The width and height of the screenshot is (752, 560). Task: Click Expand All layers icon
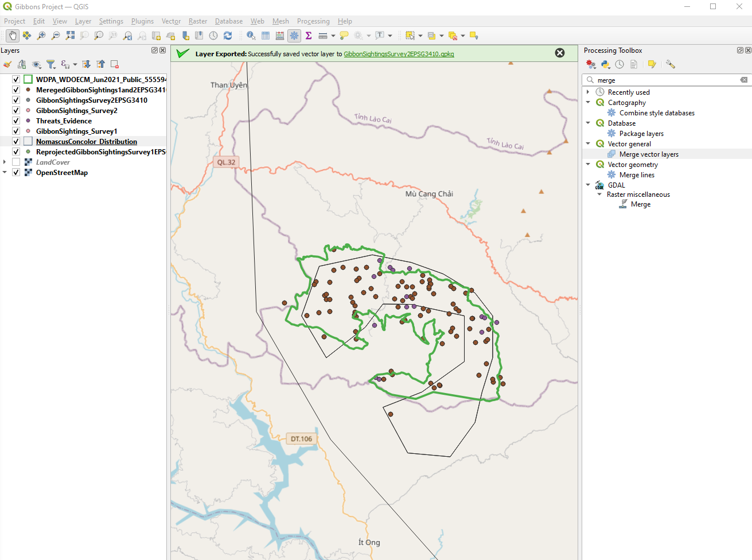pos(86,64)
